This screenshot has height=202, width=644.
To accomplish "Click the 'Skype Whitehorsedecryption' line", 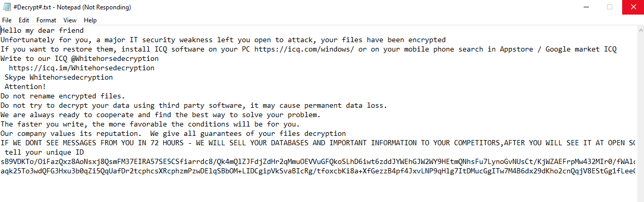I will [x=59, y=78].
